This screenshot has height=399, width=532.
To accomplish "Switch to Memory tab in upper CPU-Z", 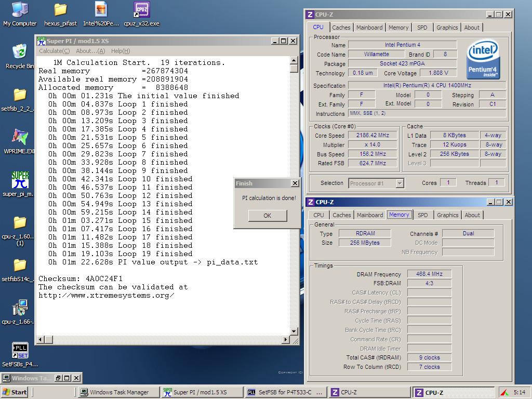I will click(x=398, y=28).
